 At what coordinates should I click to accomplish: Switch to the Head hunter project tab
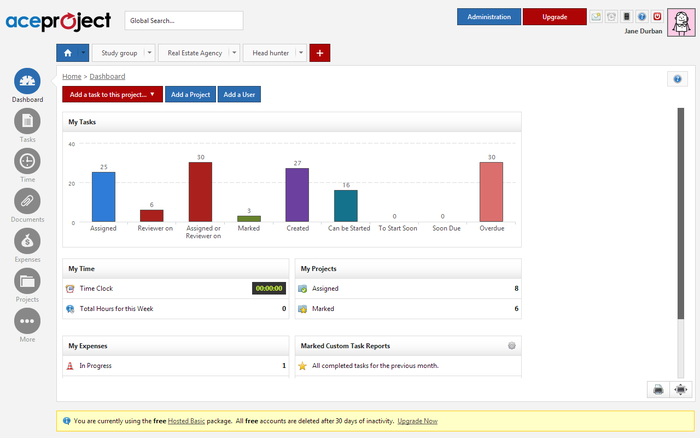point(270,53)
